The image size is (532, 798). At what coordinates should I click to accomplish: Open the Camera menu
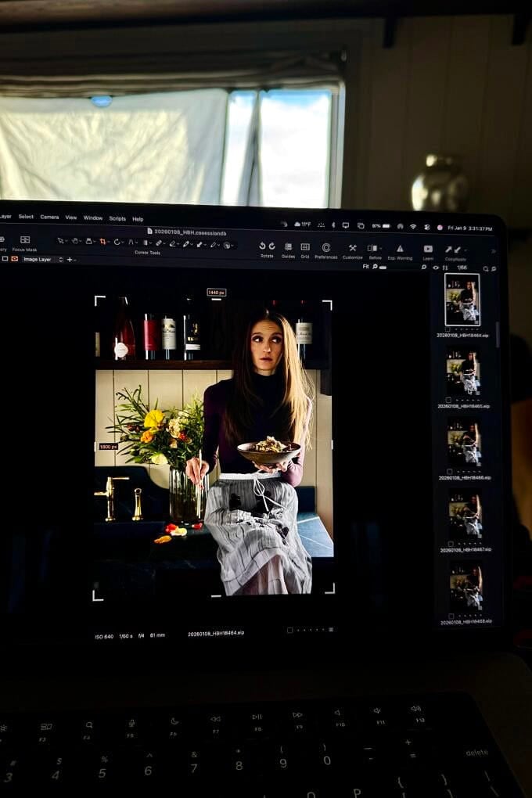click(x=49, y=217)
